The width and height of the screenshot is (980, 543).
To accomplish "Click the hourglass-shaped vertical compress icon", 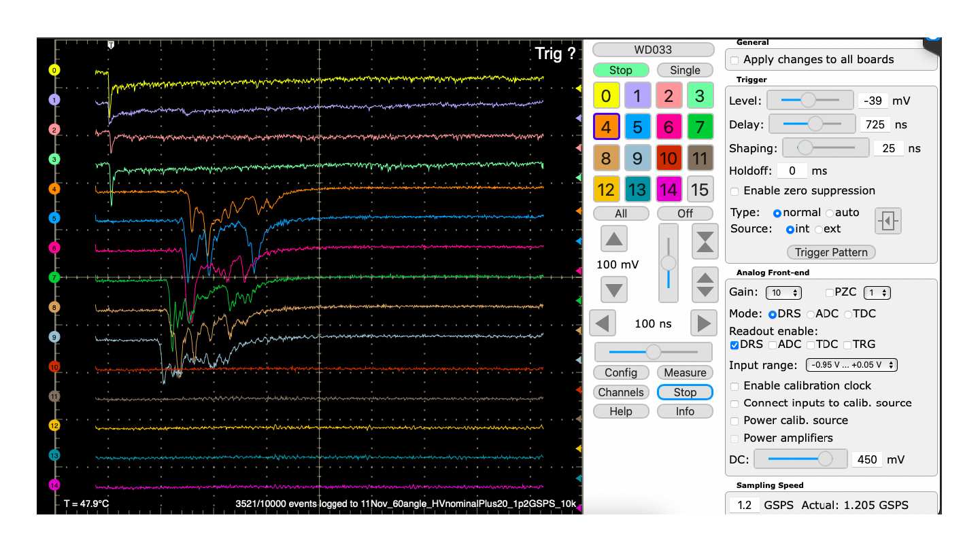I will click(x=705, y=241).
